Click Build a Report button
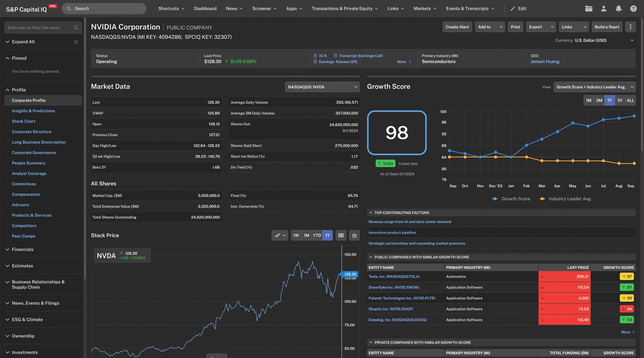The width and height of the screenshot is (644, 358). tap(607, 27)
